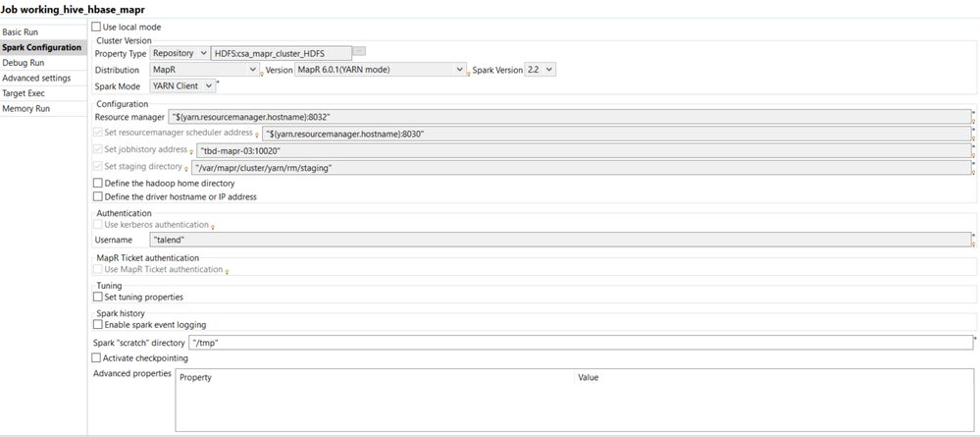Toggle Set resourcemanager scheduler address checkbox
Screen dimensions: 980x437
click(x=97, y=133)
